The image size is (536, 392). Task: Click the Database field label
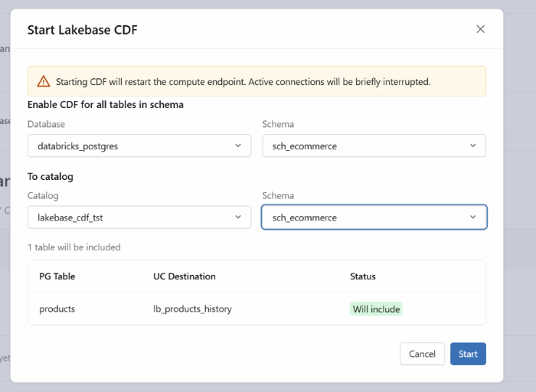point(46,124)
